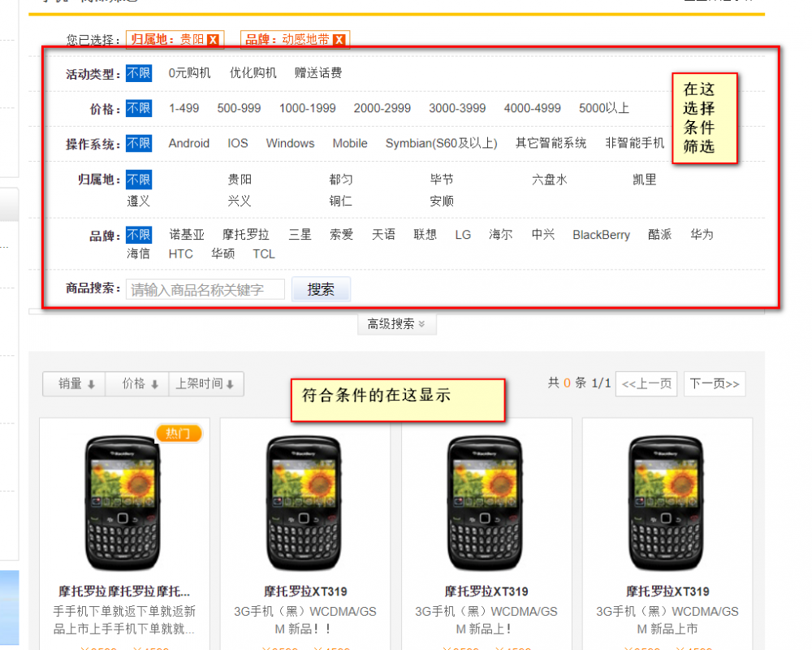Filter by Android operating system
The width and height of the screenshot is (812, 650).
tap(189, 144)
